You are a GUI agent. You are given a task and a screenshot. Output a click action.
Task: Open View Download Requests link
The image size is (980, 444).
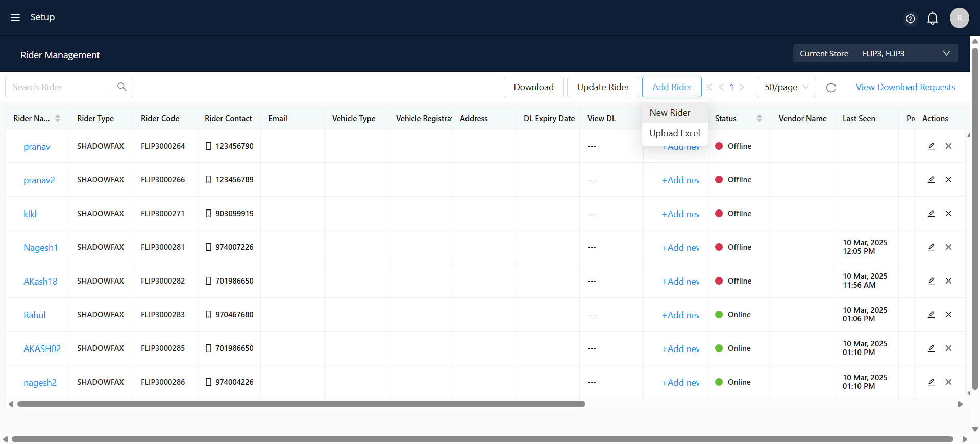pyautogui.click(x=905, y=87)
